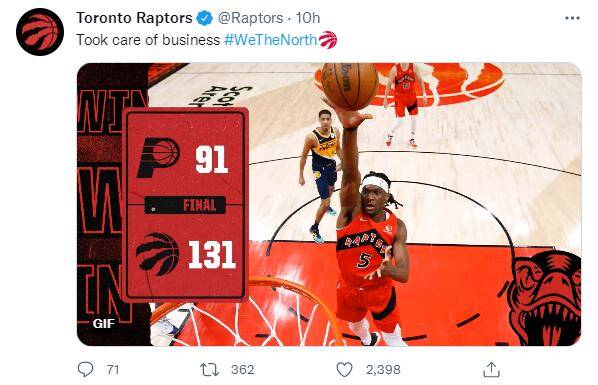Click the 71 replies count
The height and width of the screenshot is (385, 598).
click(113, 369)
